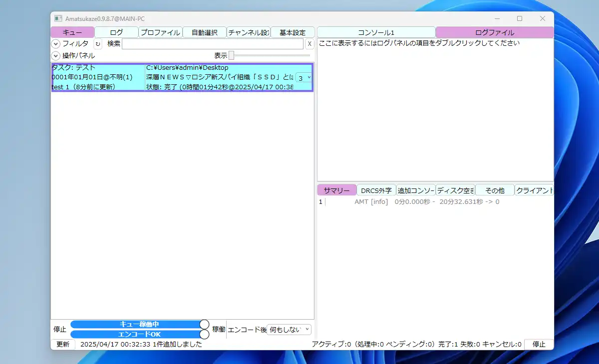Open the チャンネル設定 tab
599x364 pixels.
249,32
